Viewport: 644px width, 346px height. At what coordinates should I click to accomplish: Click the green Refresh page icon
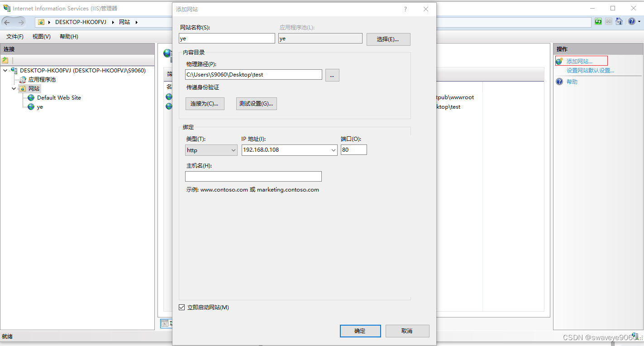click(x=598, y=21)
